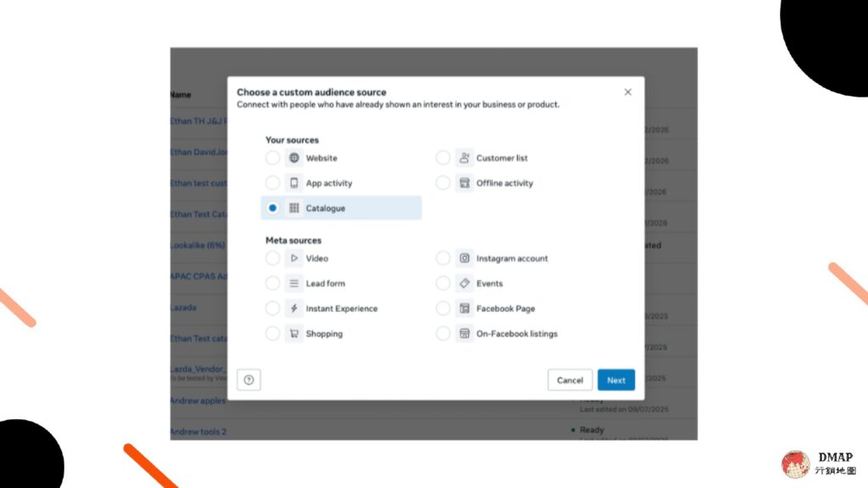Open Andrew apples audience in background list
The image size is (868, 488).
point(198,401)
